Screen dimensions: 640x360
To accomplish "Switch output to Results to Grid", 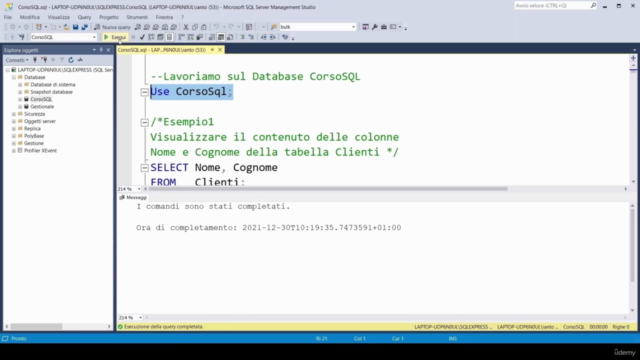I will pos(221,37).
